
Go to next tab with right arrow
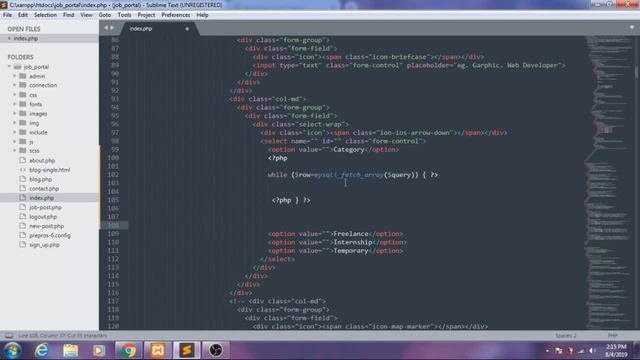112,28
